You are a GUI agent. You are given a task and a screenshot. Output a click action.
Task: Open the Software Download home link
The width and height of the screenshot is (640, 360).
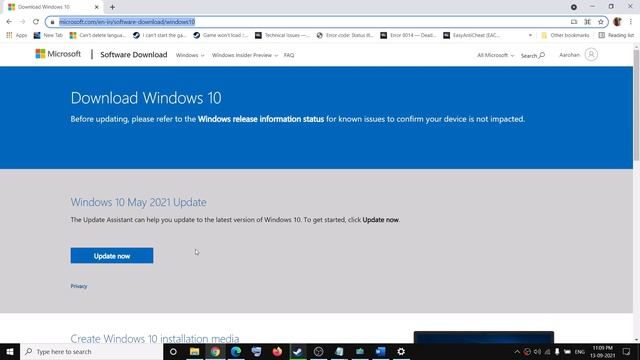tap(133, 55)
